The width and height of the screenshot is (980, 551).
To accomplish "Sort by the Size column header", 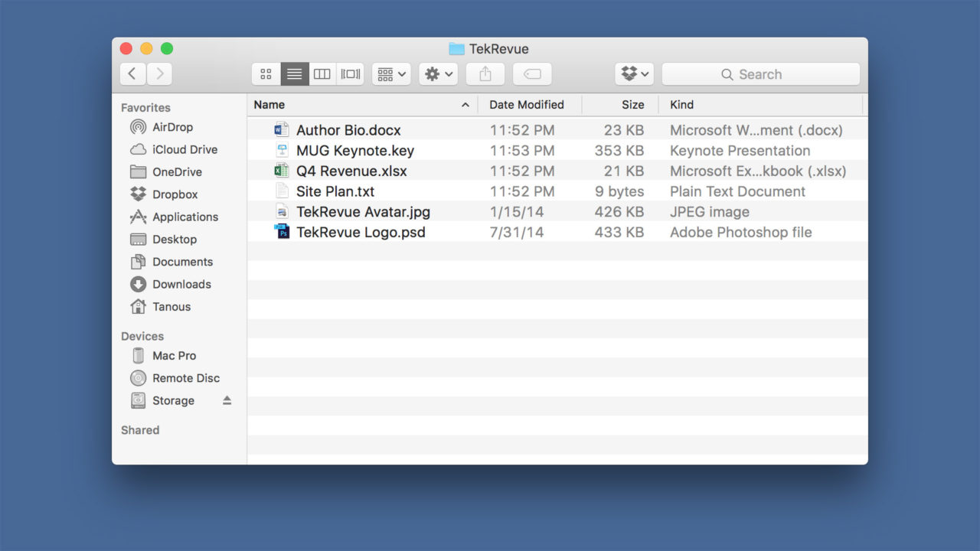I will (x=633, y=105).
